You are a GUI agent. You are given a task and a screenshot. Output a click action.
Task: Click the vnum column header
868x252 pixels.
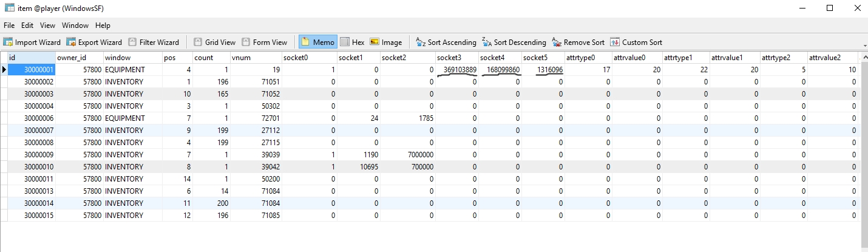[x=254, y=57]
